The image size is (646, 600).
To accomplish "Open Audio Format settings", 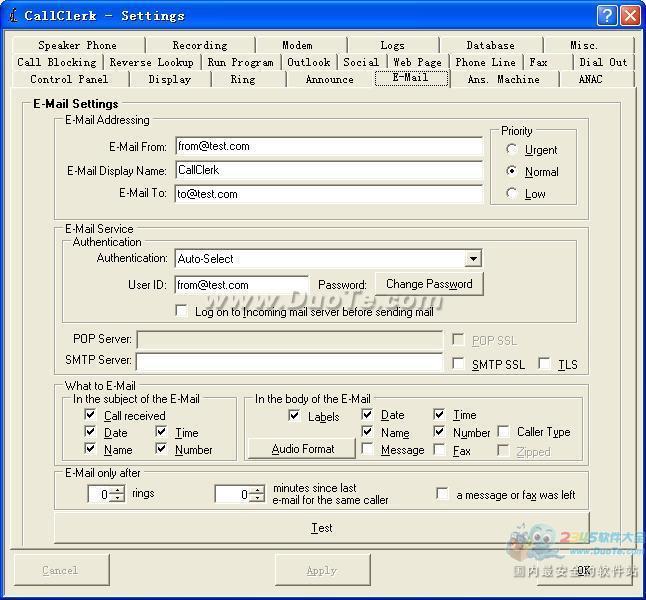I will click(x=302, y=449).
